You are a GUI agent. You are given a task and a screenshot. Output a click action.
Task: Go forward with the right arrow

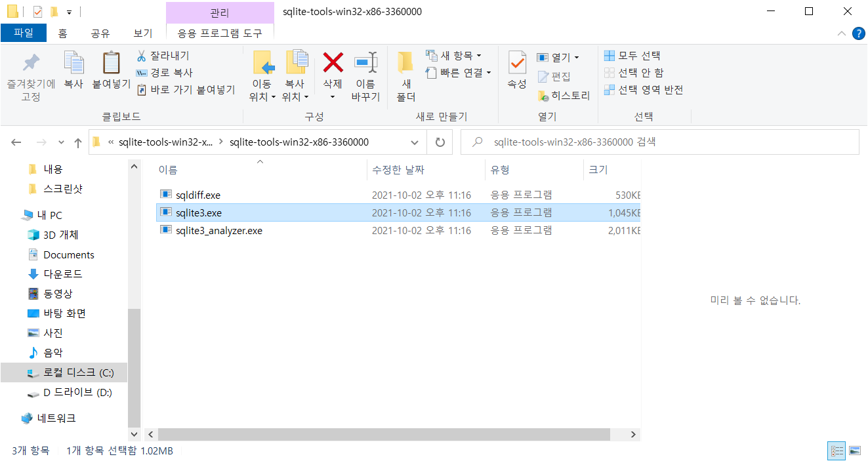click(41, 142)
